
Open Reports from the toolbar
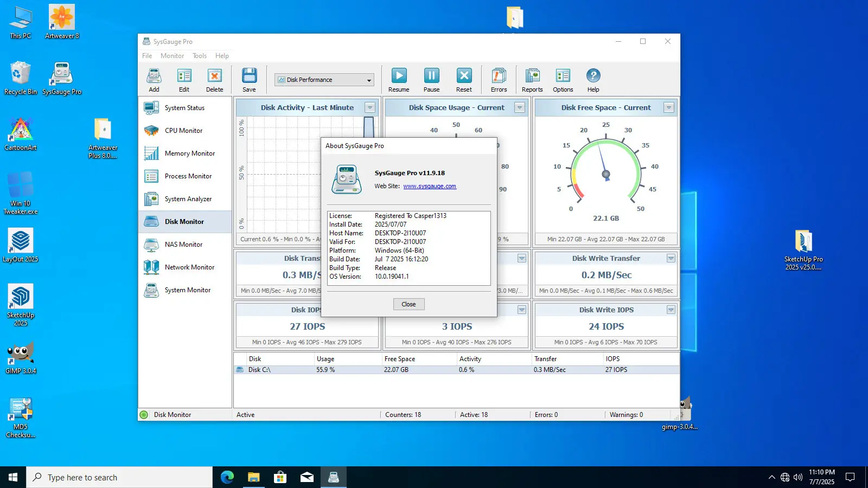tap(532, 80)
